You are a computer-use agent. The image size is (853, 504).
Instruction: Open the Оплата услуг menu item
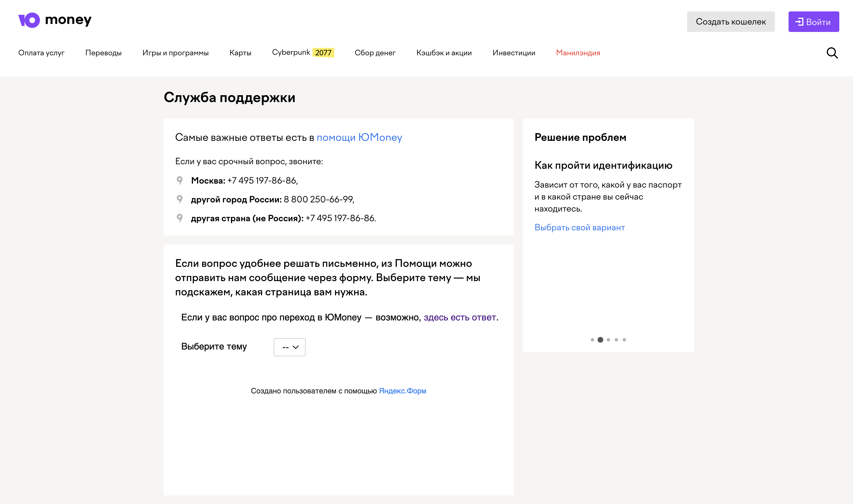point(41,53)
